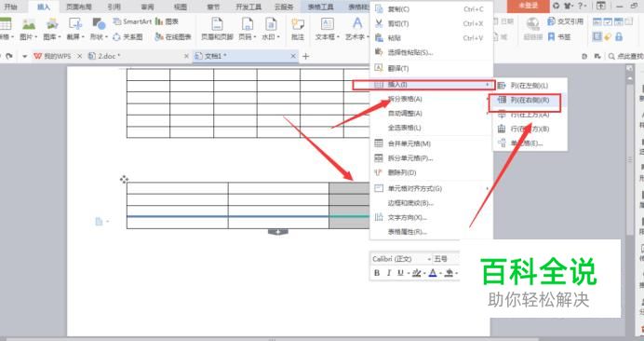Screen dimensions: 644x341
Task: Click the first cell of the lower table
Action: pos(178,188)
